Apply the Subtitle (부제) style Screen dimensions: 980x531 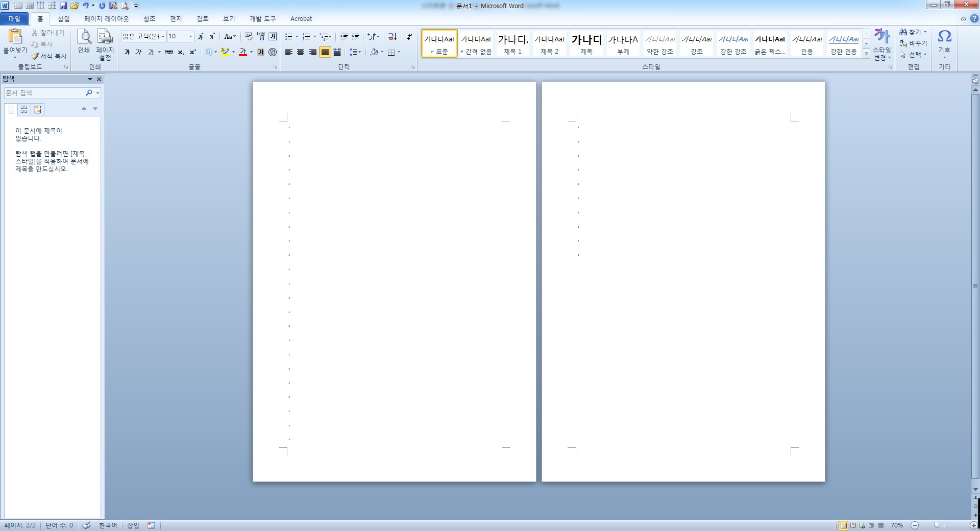(x=623, y=43)
